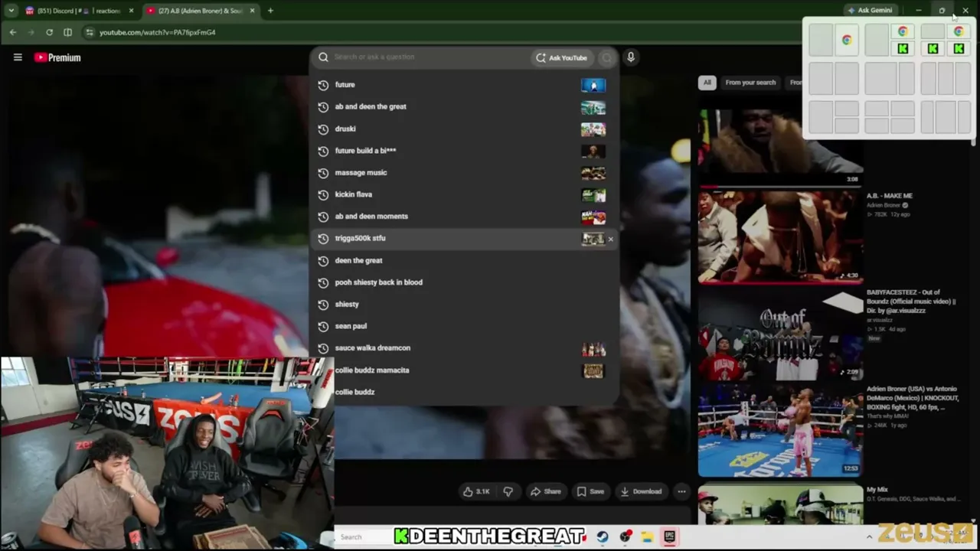Download the video

pyautogui.click(x=641, y=491)
